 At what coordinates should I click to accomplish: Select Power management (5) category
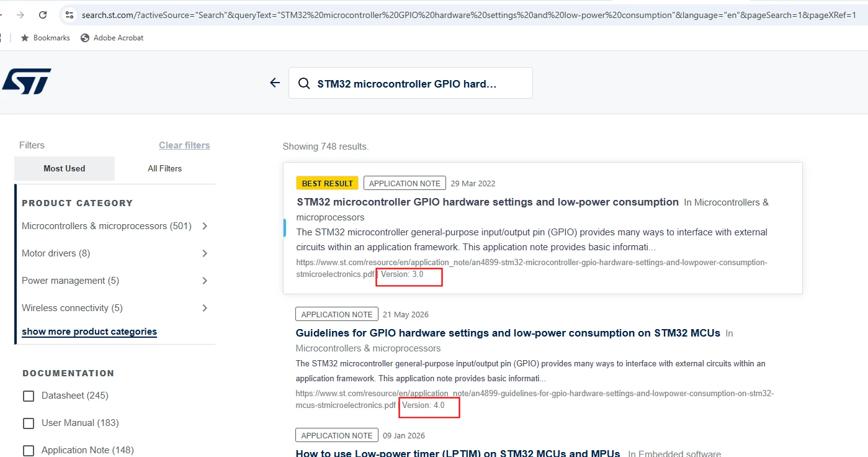tap(70, 281)
